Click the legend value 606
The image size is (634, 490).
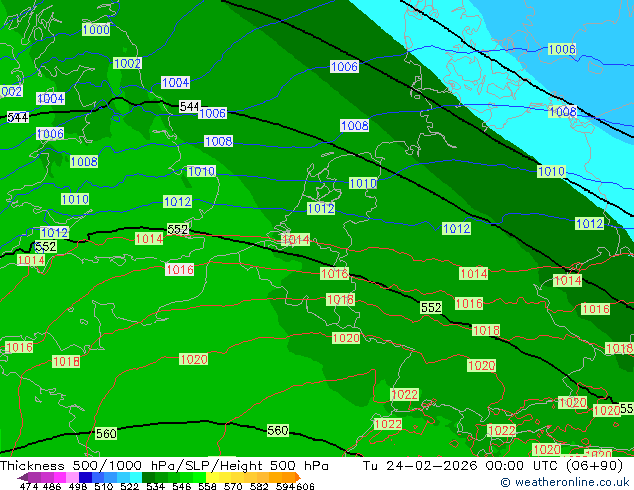(305, 486)
